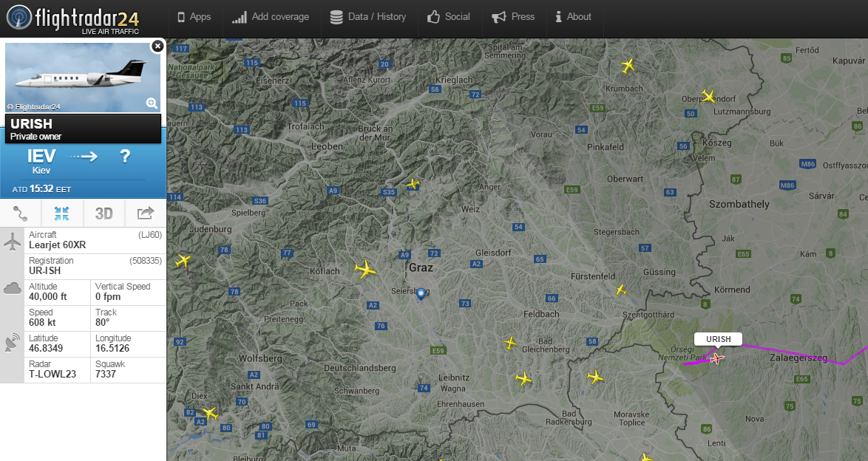
Task: Click the share flight icon
Action: point(145,214)
